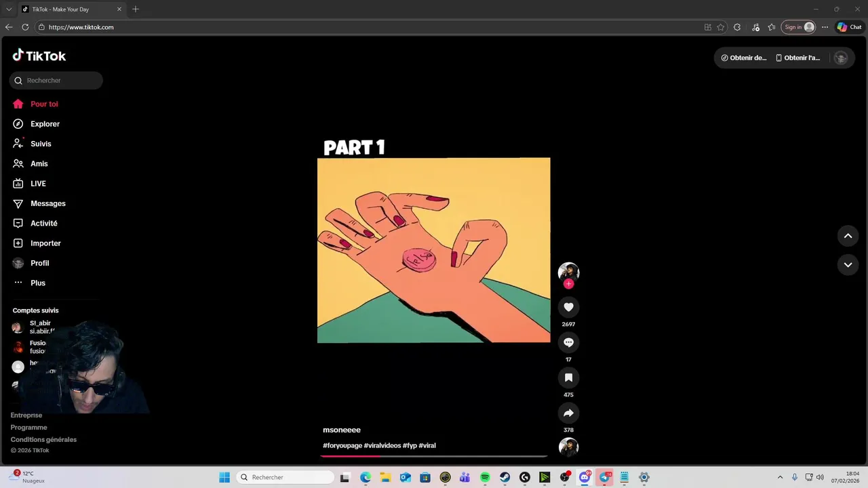
Task: Open Activité notifications
Action: tap(35, 223)
